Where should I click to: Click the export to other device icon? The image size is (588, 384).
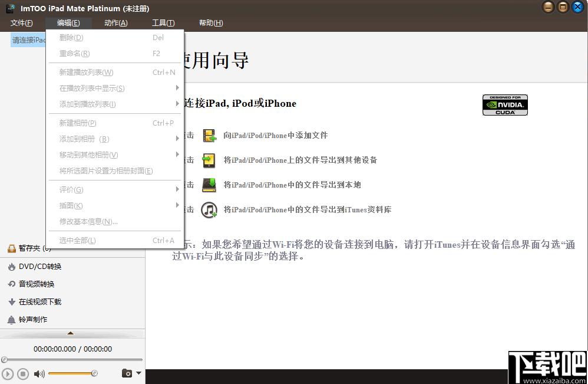pos(209,160)
